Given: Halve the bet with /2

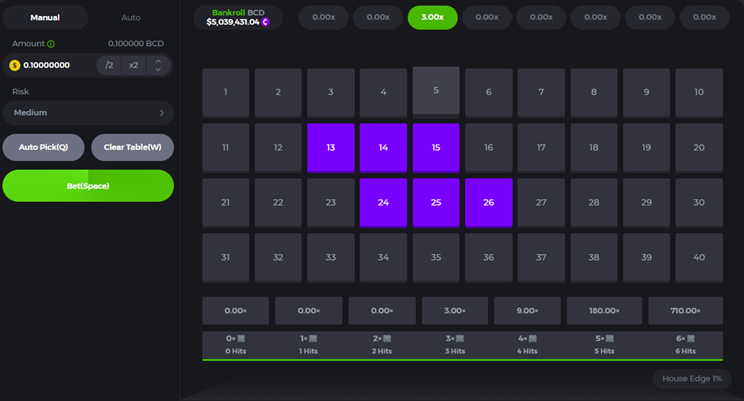Looking at the screenshot, I should click(x=109, y=65).
